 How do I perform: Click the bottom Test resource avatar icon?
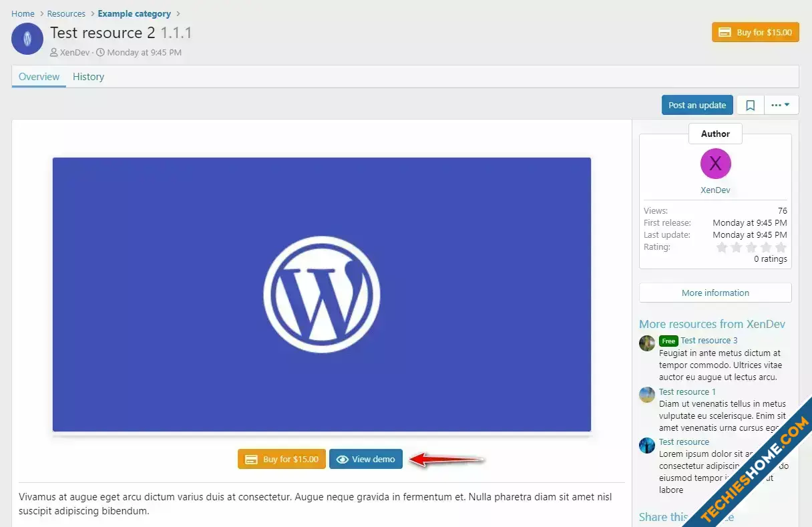click(x=647, y=446)
